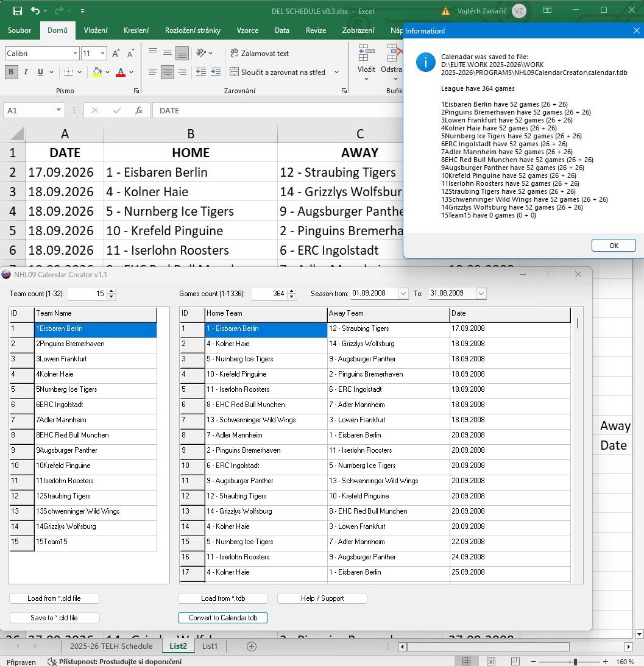644x666 pixels.
Task: Click the increase indent icon
Action: pyautogui.click(x=216, y=72)
